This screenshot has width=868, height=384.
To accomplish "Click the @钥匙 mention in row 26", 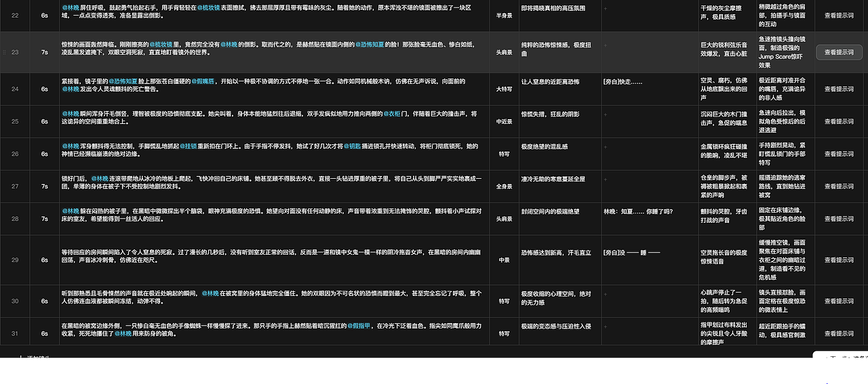I will (352, 146).
